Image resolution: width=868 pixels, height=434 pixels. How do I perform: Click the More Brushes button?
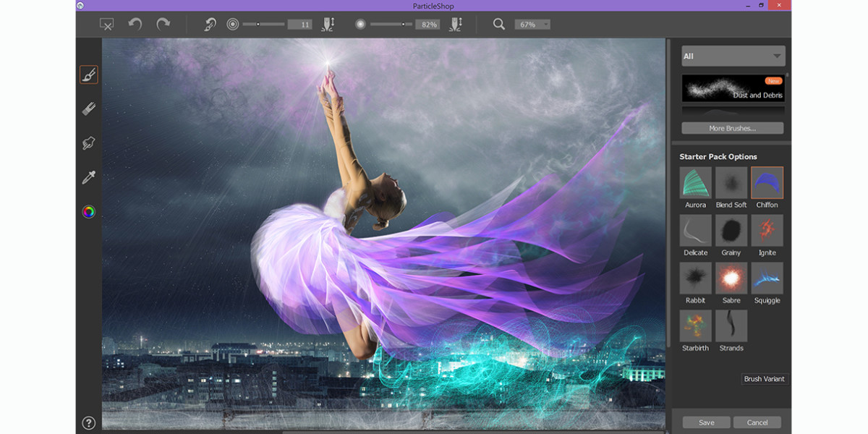coord(732,128)
